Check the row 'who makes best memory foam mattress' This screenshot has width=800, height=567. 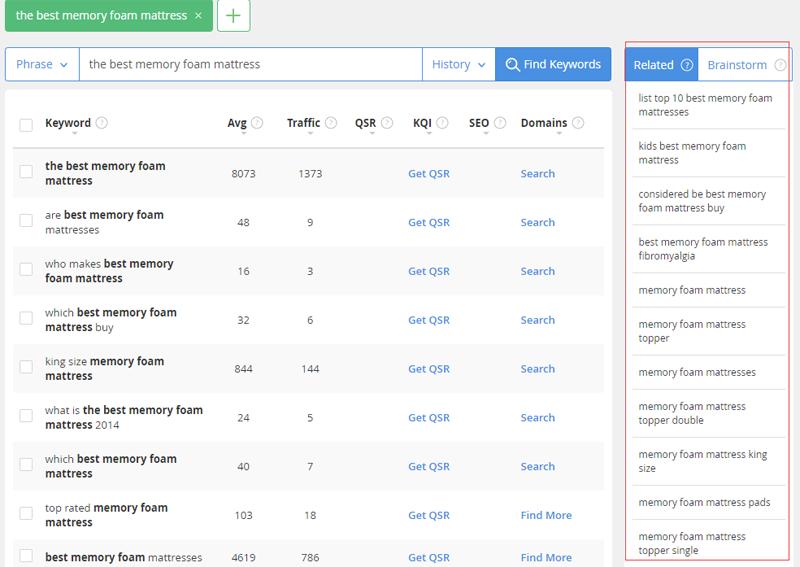pos(26,269)
